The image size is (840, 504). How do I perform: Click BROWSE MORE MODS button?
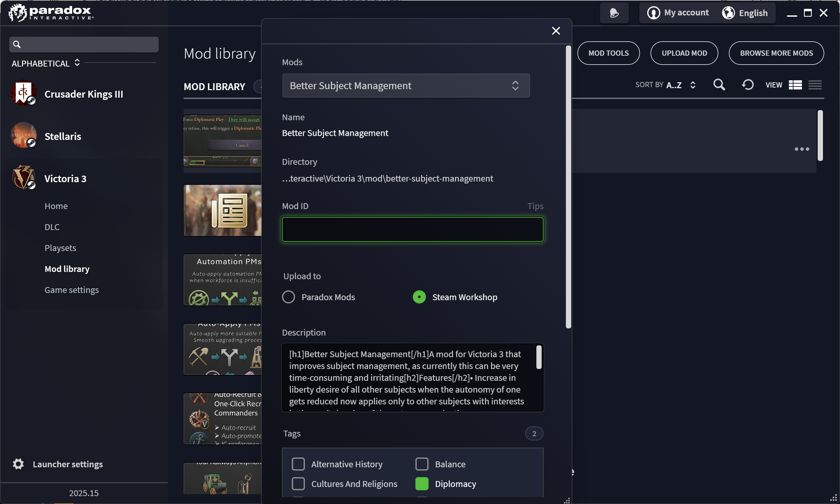click(x=776, y=53)
